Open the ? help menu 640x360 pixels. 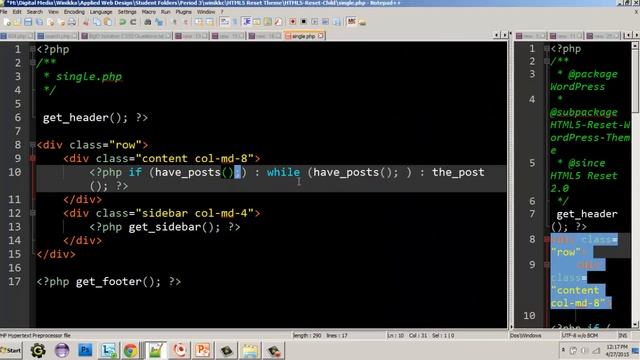(222, 12)
